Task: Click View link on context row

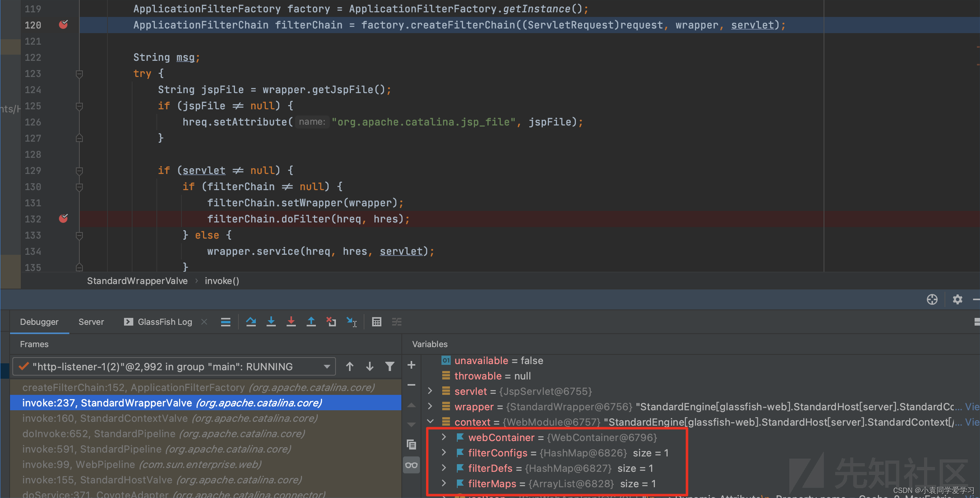Action: pos(972,422)
